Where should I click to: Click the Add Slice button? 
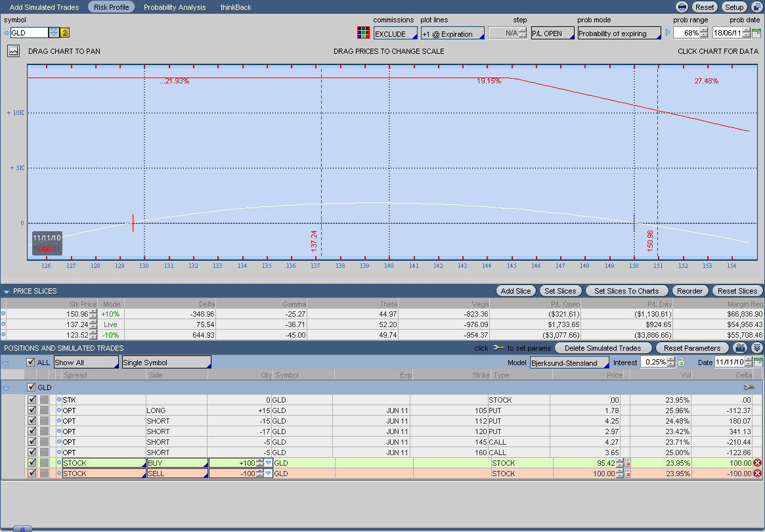[x=515, y=291]
